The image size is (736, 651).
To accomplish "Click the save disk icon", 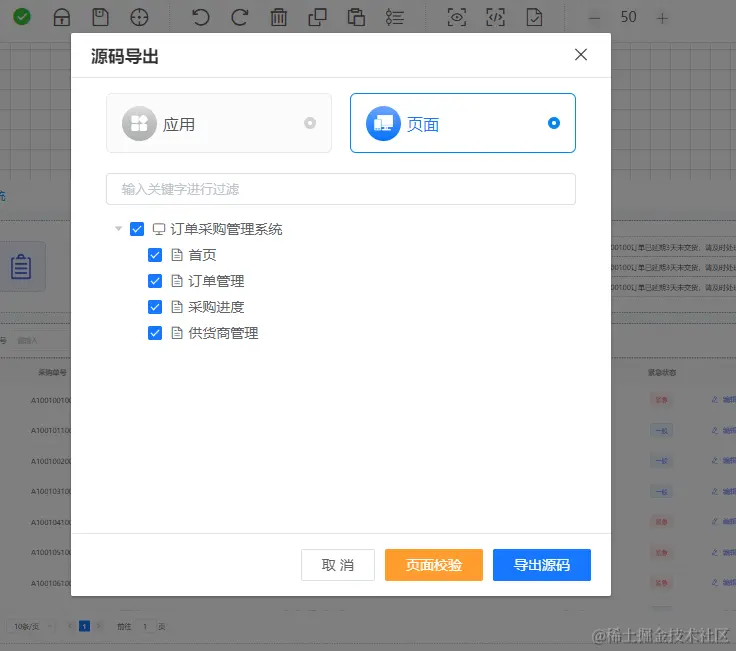I will (x=100, y=17).
